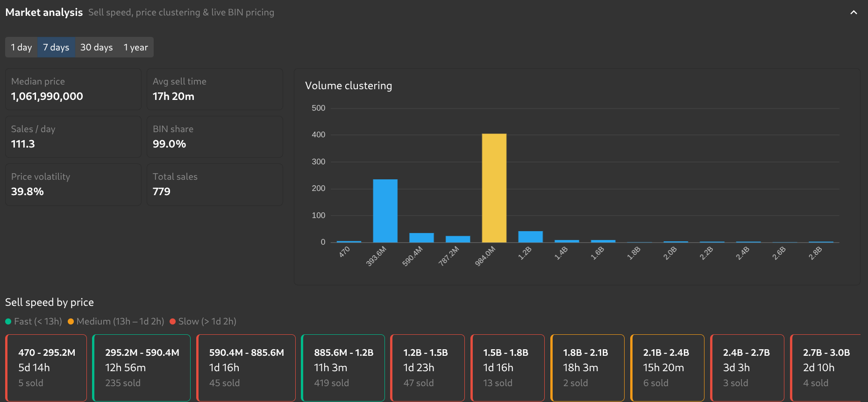Click the Price volatility card

tap(73, 184)
